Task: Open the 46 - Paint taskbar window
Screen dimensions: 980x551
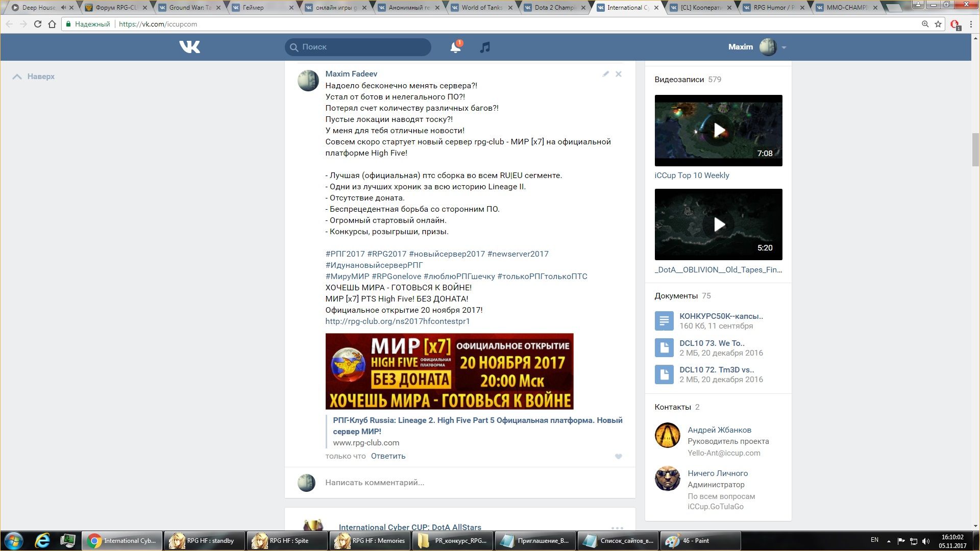Action: 700,541
